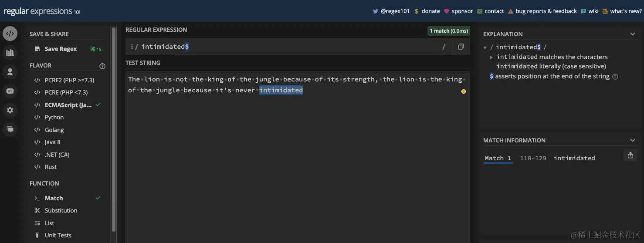Click the contact envelope icon
Image resolution: width=644 pixels, height=243 pixels.
[480, 11]
